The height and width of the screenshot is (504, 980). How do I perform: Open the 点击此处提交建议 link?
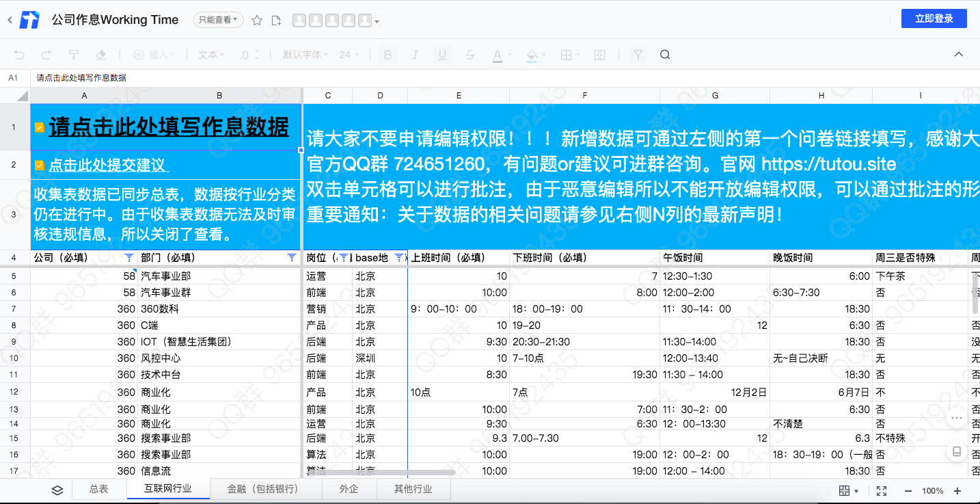(107, 165)
